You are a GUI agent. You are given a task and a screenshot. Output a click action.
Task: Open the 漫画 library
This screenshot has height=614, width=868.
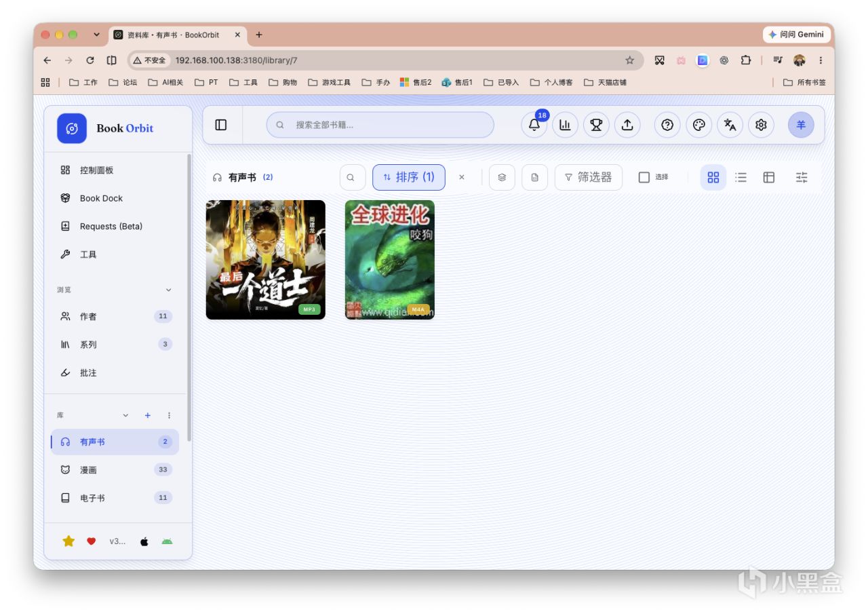coord(115,469)
